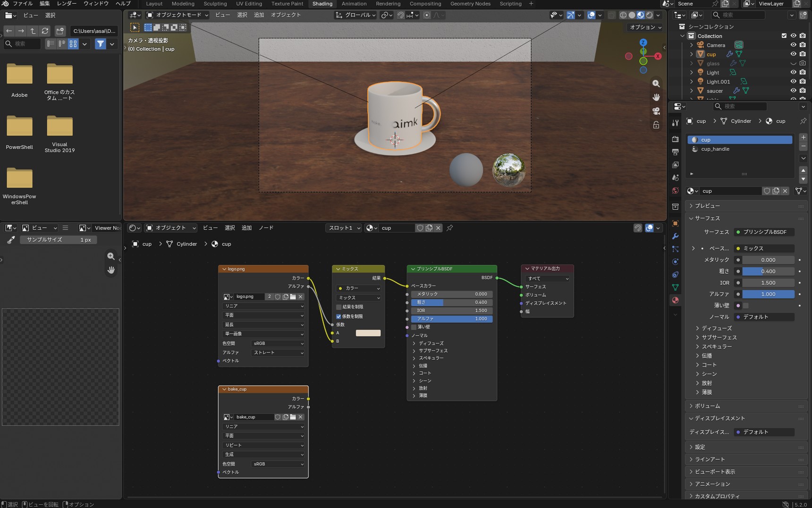Click the lock camera to view icon
Screen dimensions: 812x508
point(656,125)
